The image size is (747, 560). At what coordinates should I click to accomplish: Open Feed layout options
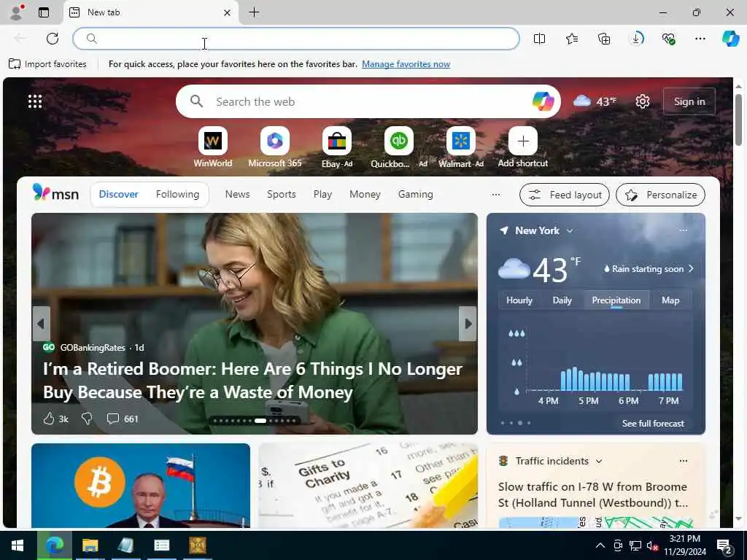pyautogui.click(x=565, y=195)
